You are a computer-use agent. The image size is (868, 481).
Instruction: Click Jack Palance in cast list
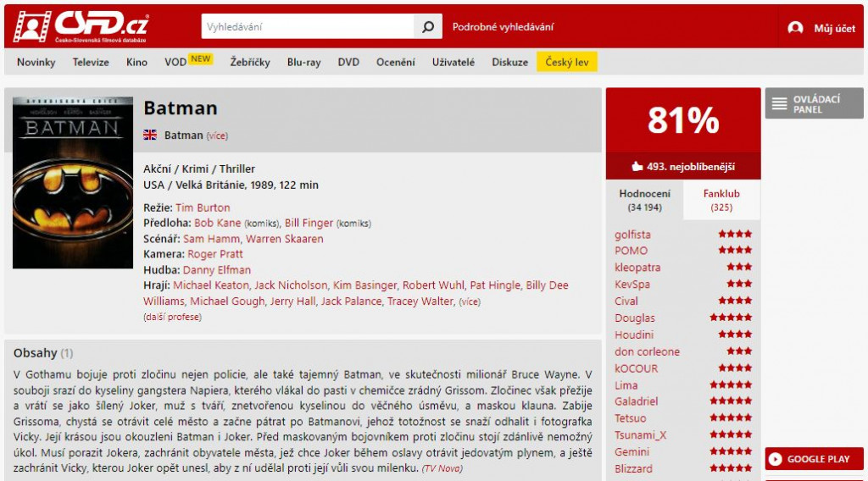point(352,301)
